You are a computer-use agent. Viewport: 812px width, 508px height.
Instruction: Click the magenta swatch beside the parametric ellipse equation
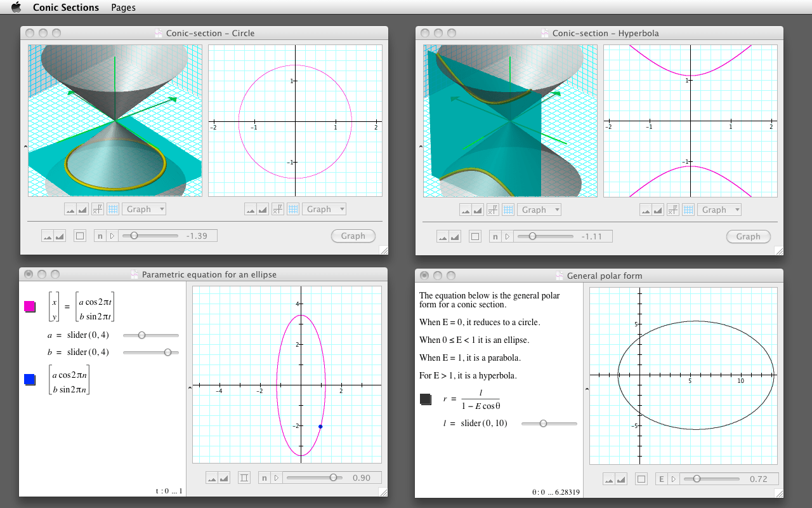click(29, 307)
